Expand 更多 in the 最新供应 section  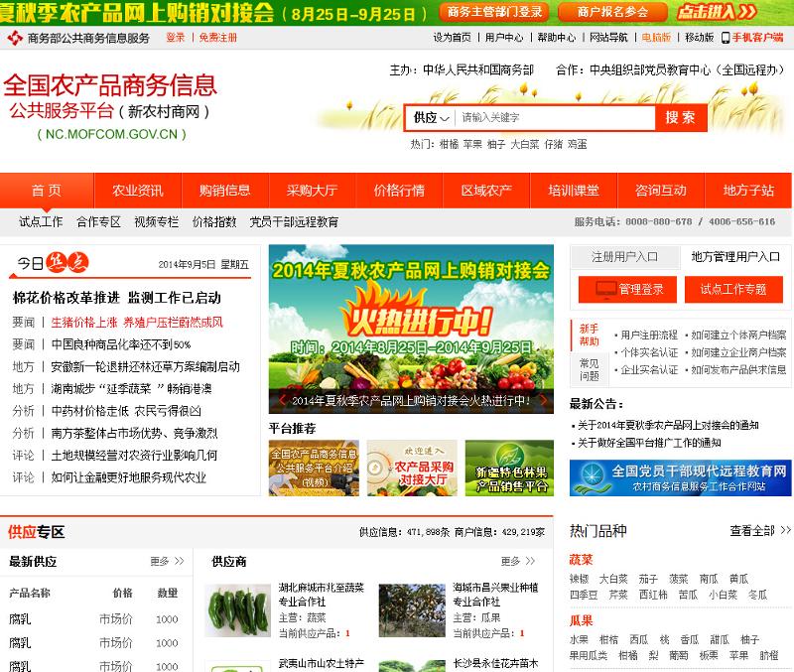pos(166,562)
